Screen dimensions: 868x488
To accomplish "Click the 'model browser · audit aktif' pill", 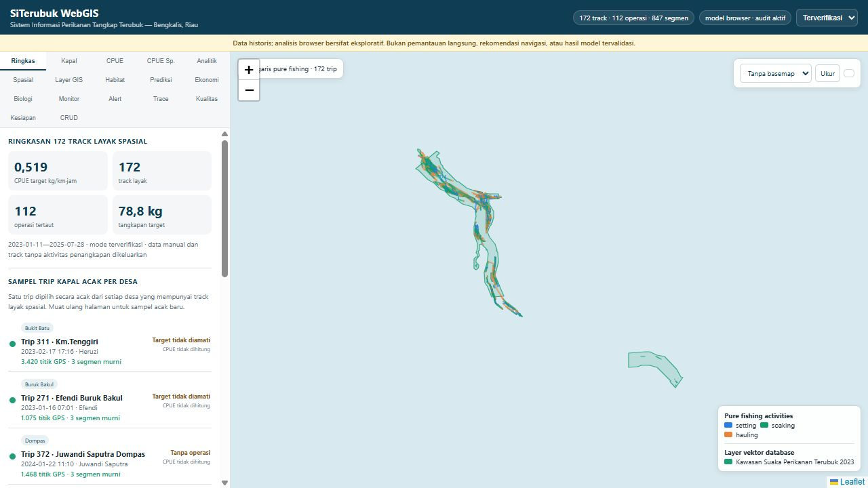I will coord(745,18).
